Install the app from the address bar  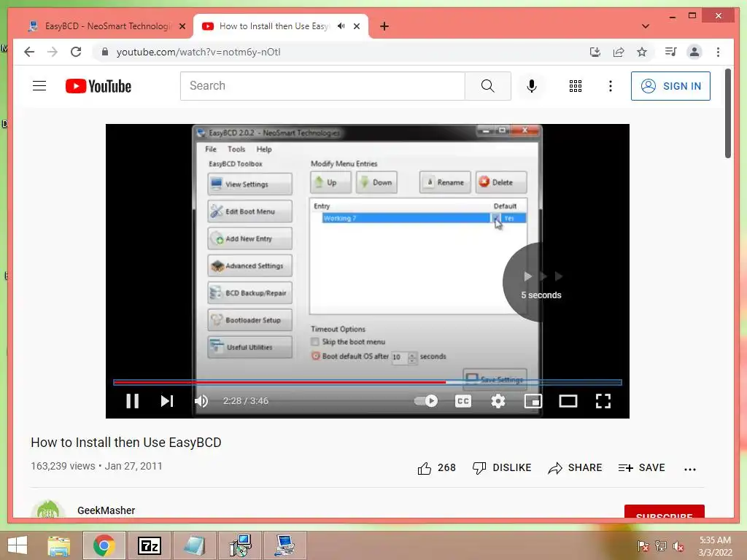click(x=595, y=52)
